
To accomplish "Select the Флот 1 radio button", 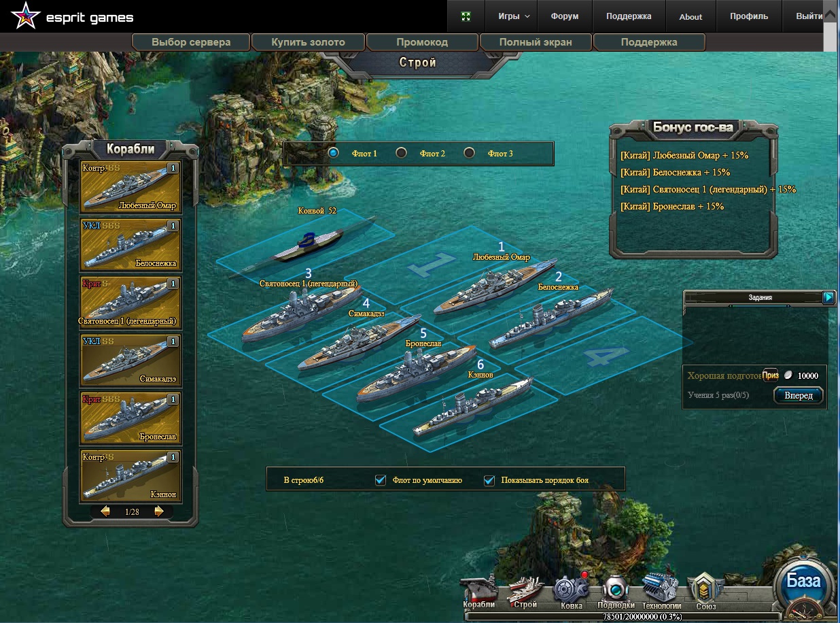I will [333, 153].
